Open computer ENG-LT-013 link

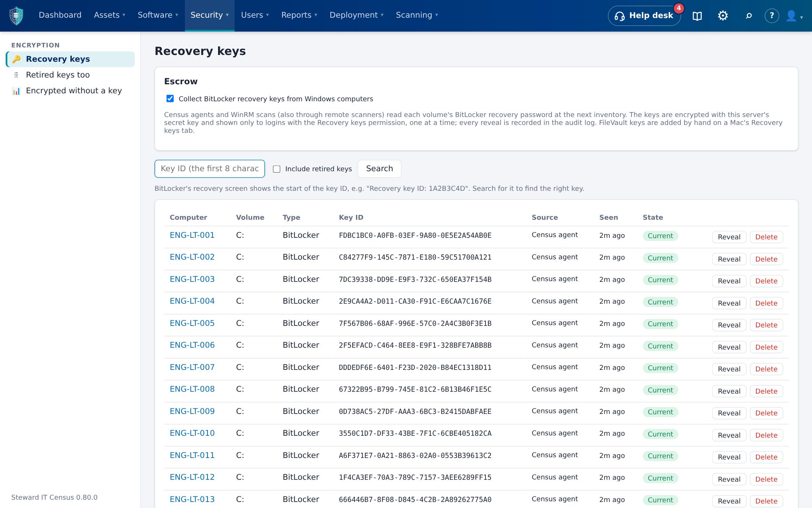tap(192, 499)
